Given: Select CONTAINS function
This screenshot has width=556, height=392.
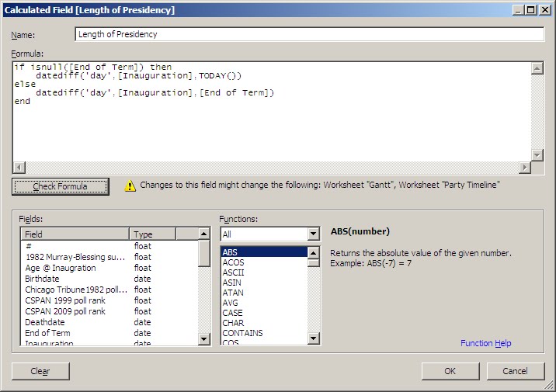Looking at the screenshot, I should [264, 333].
